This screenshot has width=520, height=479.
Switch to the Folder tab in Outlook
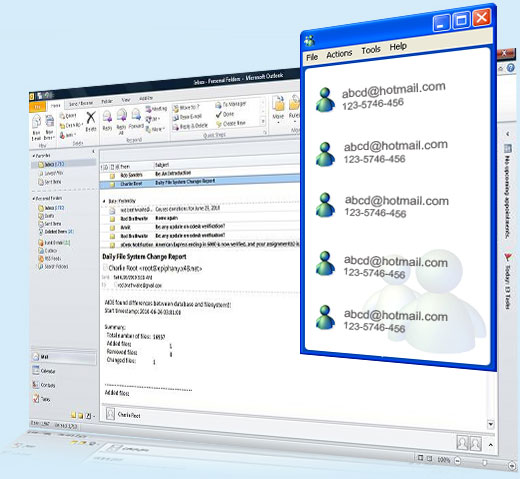pos(107,101)
